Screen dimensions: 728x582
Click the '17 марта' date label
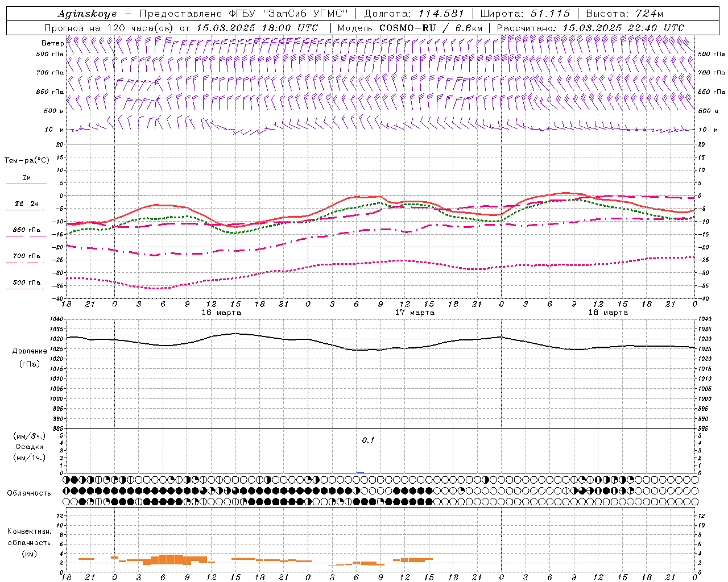(x=415, y=313)
